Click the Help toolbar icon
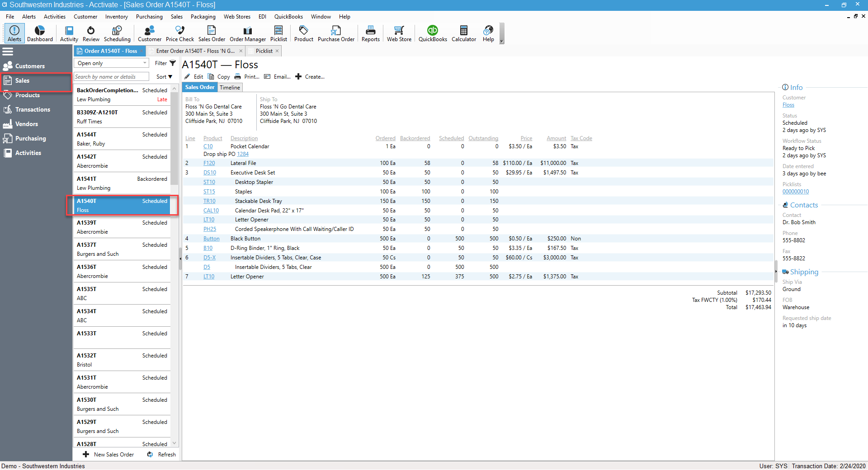Viewport: 868px width, 470px height. pos(488,33)
